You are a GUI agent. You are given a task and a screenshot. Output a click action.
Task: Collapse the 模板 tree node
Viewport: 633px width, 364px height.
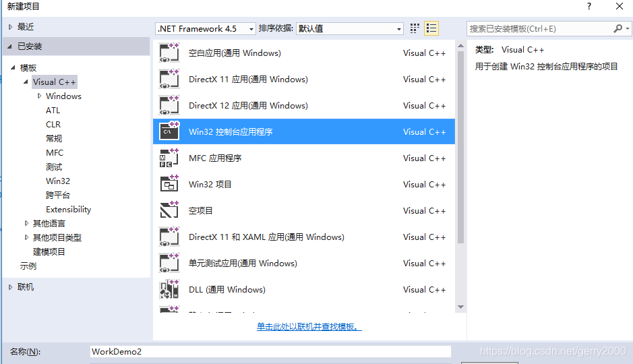click(13, 67)
